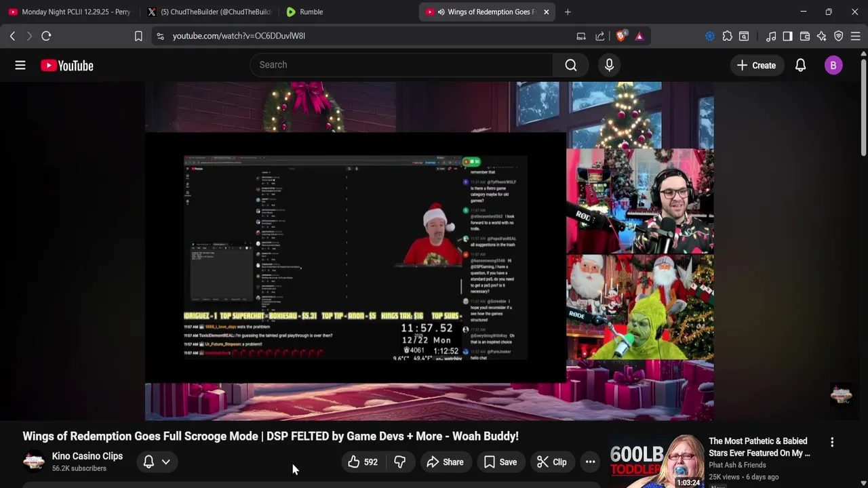Open The Most Pathetic & Babied Stars video
Screen dimensions: 868x488
tap(759, 447)
